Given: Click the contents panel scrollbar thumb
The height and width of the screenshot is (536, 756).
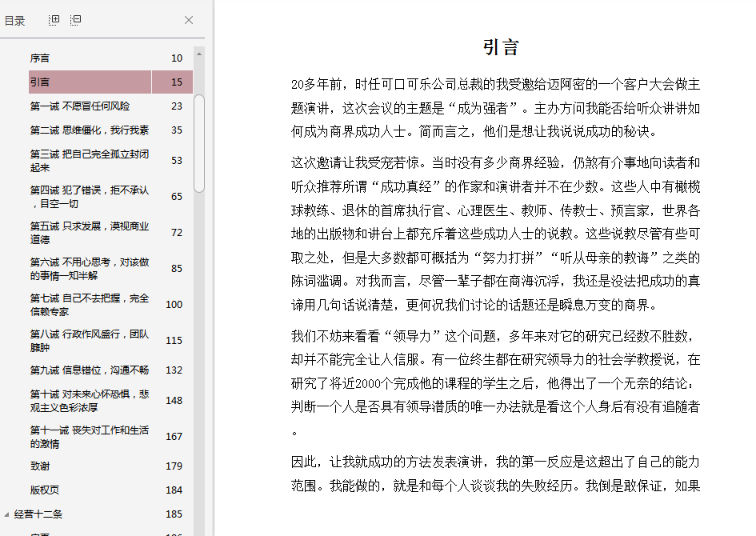Looking at the screenshot, I should tap(199, 144).
